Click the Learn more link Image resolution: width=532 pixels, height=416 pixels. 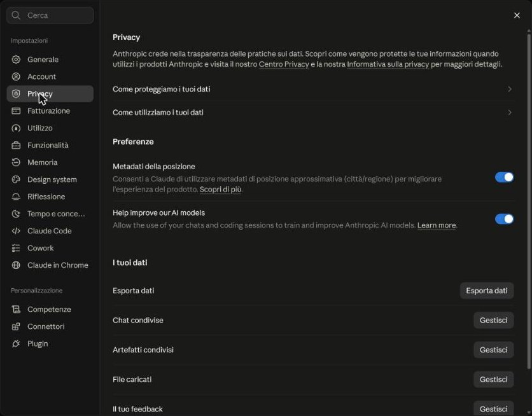437,225
